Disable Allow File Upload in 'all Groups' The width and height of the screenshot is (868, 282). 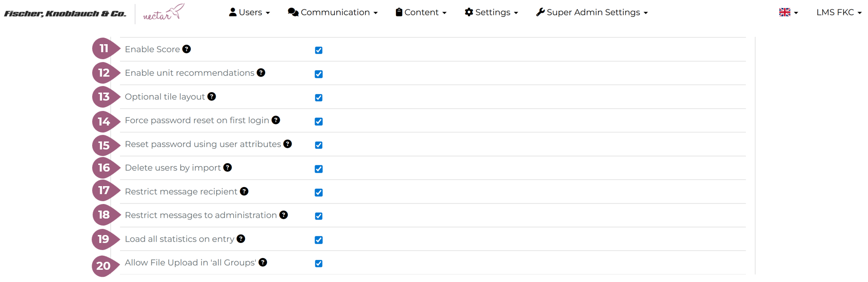[319, 264]
